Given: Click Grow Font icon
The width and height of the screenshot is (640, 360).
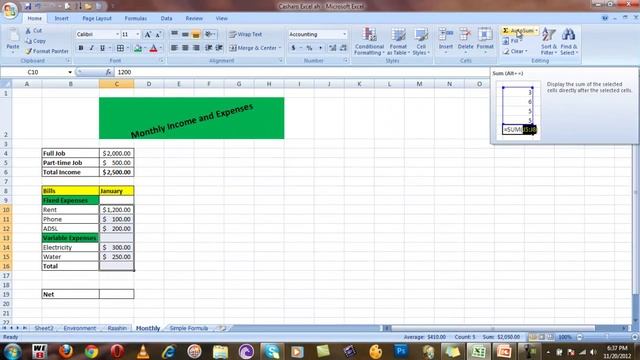Looking at the screenshot, I should click(148, 35).
